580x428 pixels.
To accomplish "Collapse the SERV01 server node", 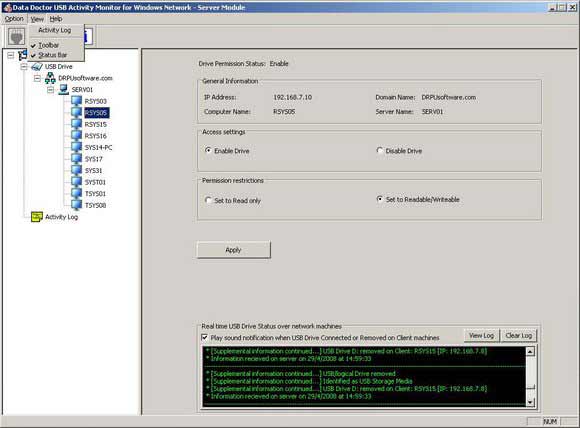I will click(51, 90).
